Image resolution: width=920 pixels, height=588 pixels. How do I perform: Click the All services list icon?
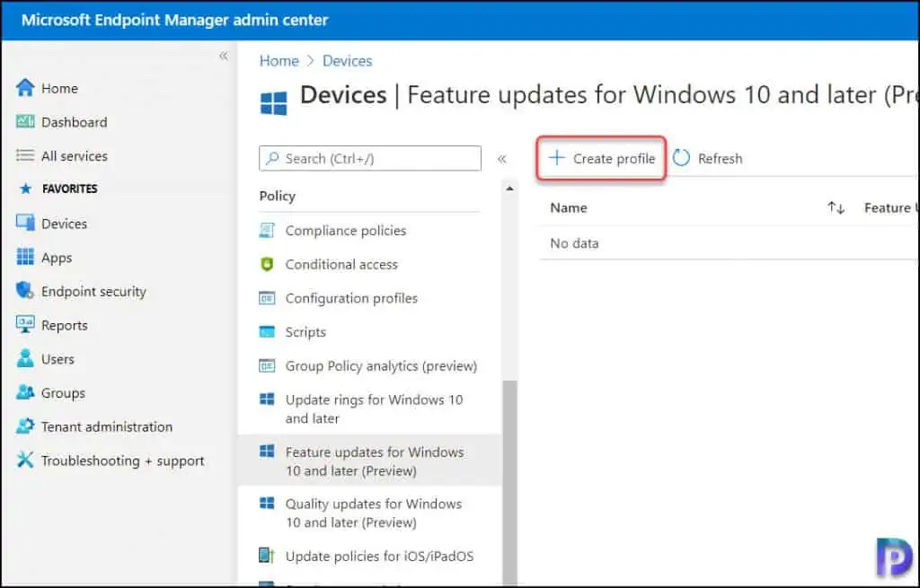coord(25,155)
